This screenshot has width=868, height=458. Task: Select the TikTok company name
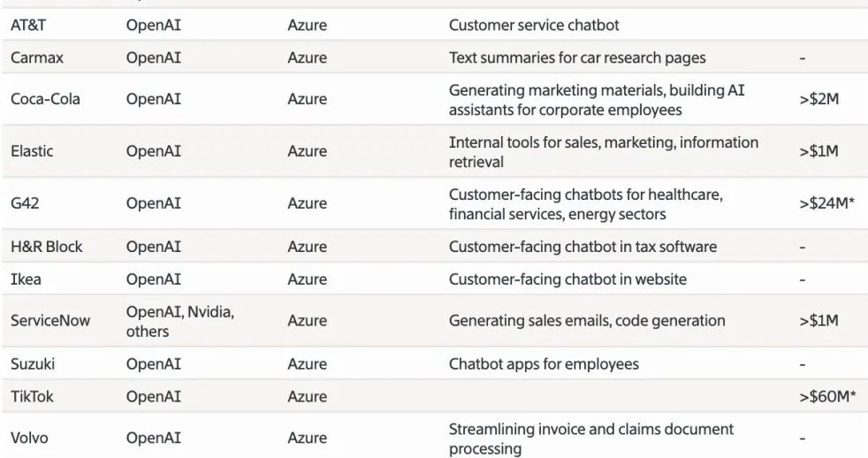click(32, 397)
